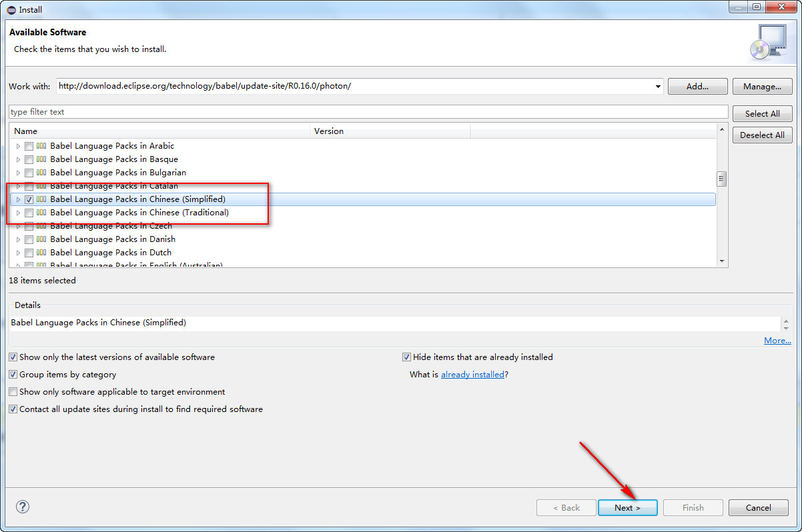
Task: Check the Danish language pack checkbox
Action: tap(29, 239)
